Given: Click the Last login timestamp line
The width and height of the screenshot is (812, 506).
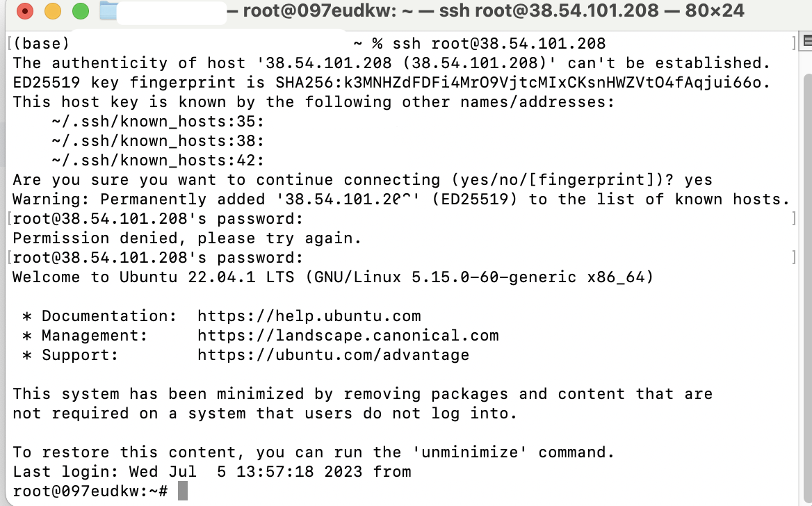Looking at the screenshot, I should tap(212, 472).
